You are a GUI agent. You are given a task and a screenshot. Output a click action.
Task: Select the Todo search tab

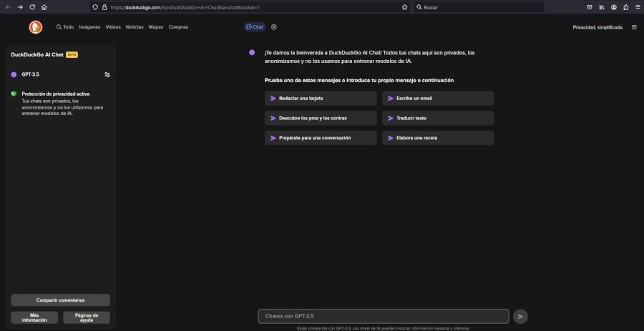(65, 27)
